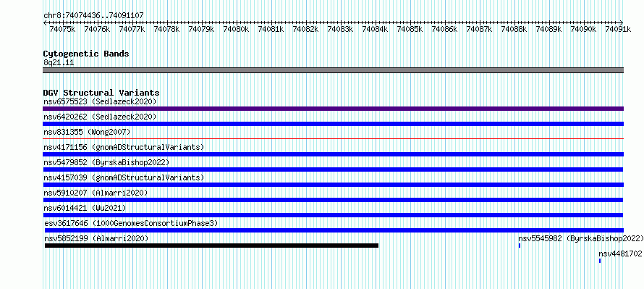Click the 74084k ruler position
Image resolution: width=644 pixels, height=289 pixels.
(375, 29)
